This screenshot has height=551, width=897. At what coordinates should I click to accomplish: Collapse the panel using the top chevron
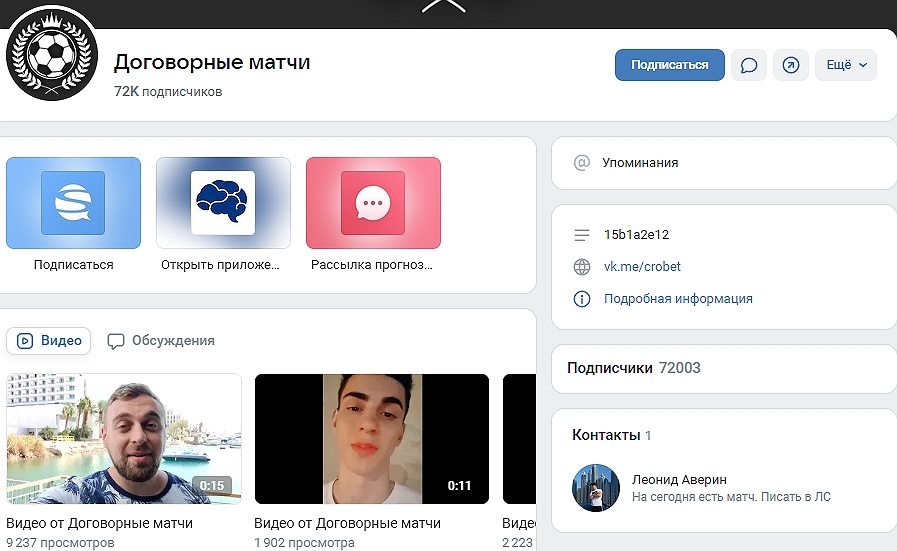pyautogui.click(x=444, y=7)
